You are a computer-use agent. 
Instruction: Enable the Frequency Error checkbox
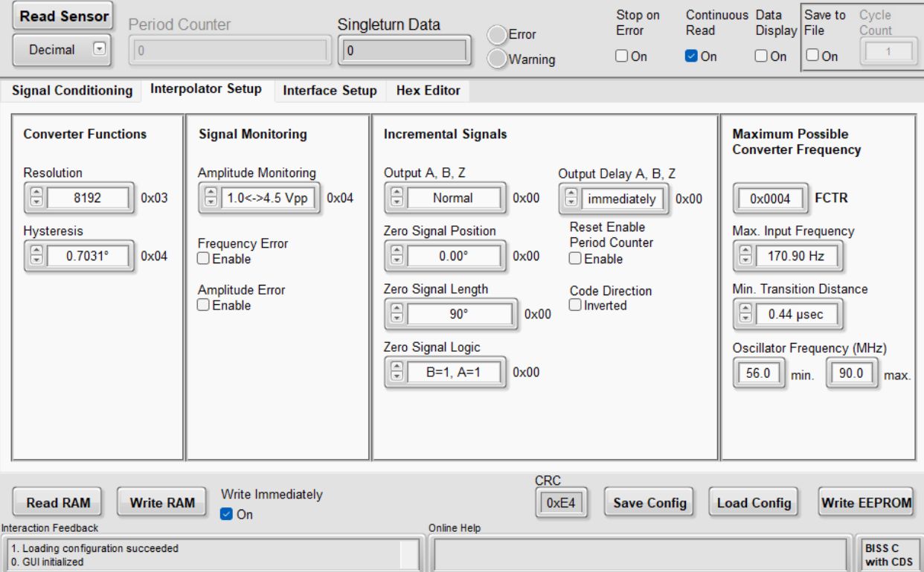click(x=204, y=259)
